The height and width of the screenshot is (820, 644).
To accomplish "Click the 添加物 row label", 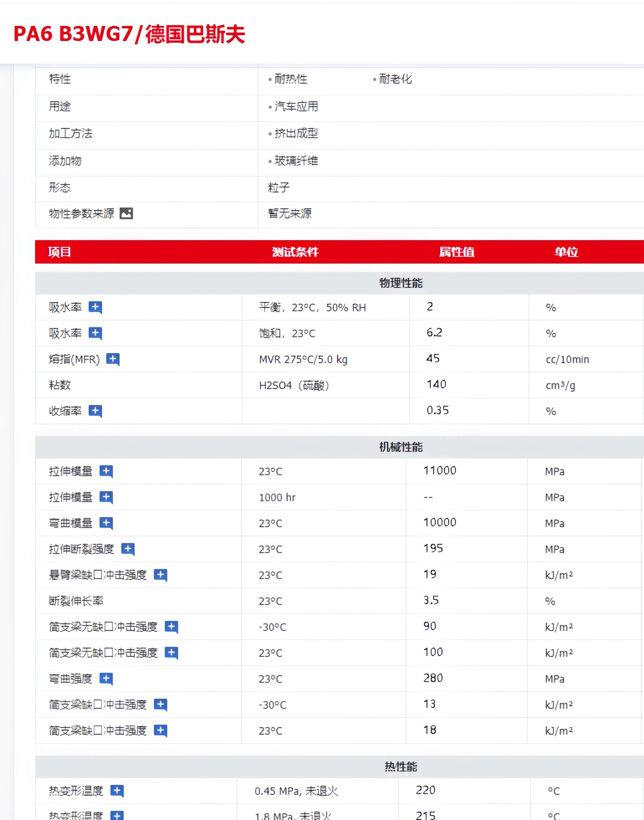I will coord(65,161).
